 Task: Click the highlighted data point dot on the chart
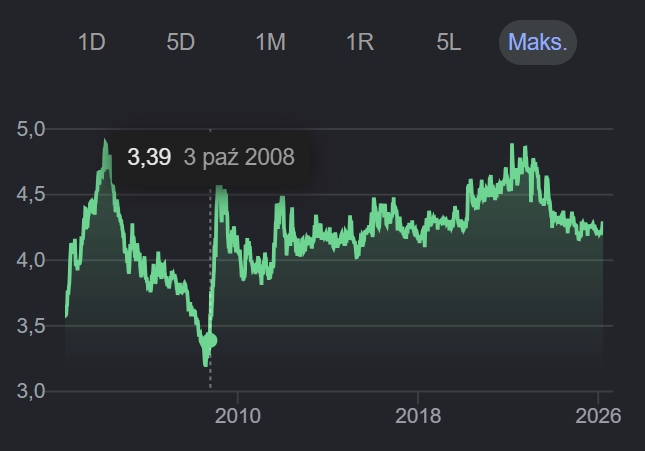click(210, 340)
